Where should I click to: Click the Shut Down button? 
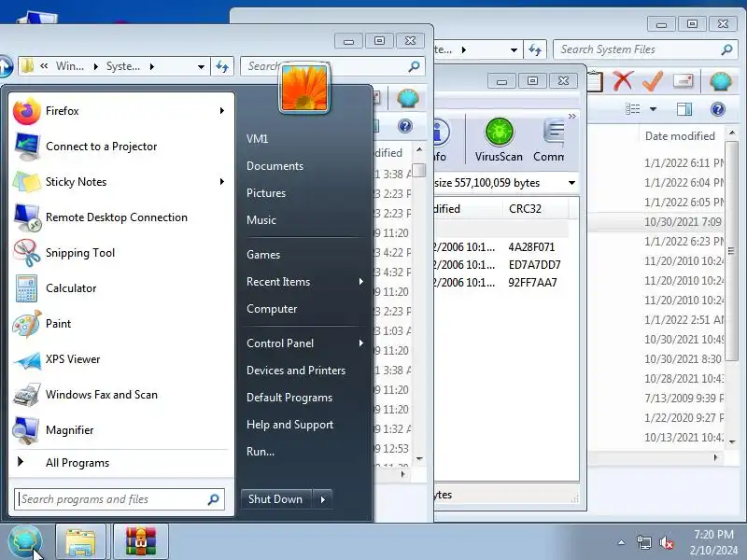[276, 499]
